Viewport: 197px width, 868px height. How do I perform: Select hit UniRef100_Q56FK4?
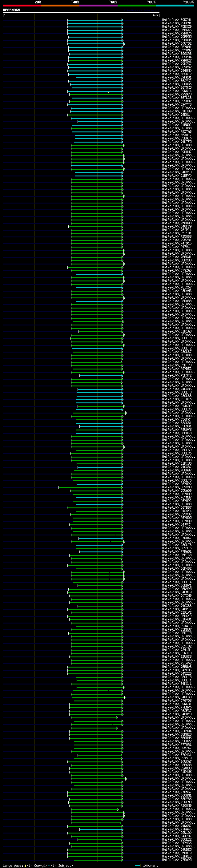pos(176,419)
